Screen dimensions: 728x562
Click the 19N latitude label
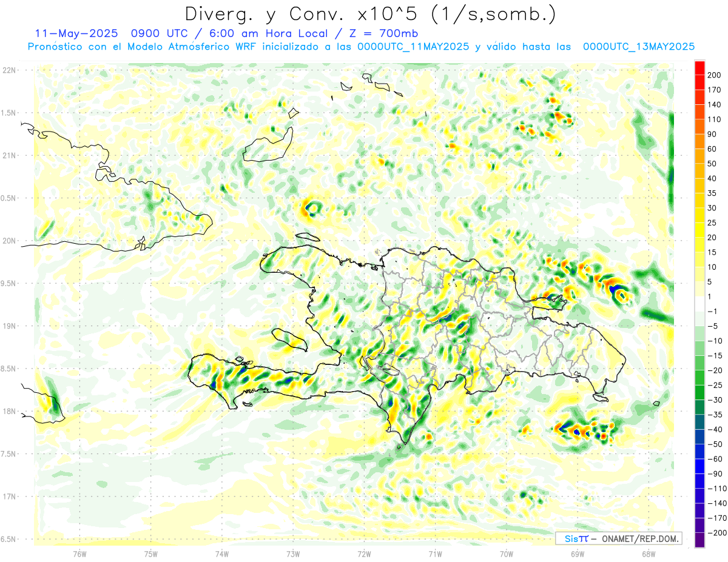point(9,326)
